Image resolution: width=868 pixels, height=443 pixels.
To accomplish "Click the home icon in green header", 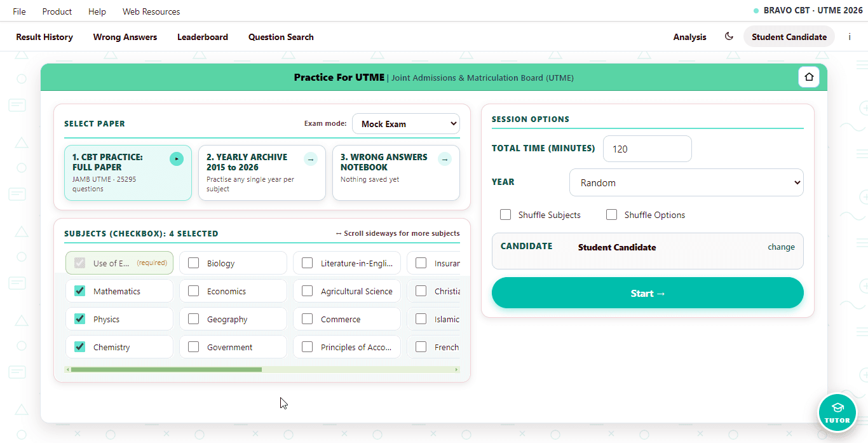I will (809, 77).
